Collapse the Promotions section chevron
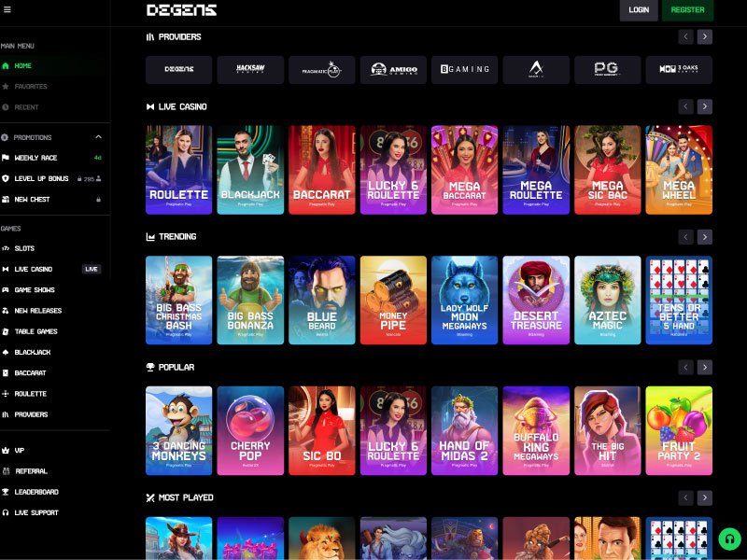 [98, 137]
